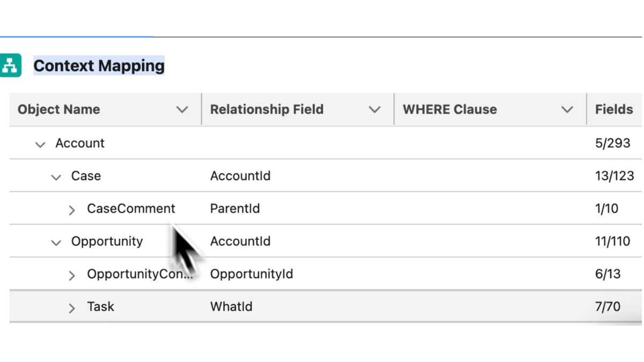Collapse the Case tree row
The image size is (644, 362).
pos(56,176)
